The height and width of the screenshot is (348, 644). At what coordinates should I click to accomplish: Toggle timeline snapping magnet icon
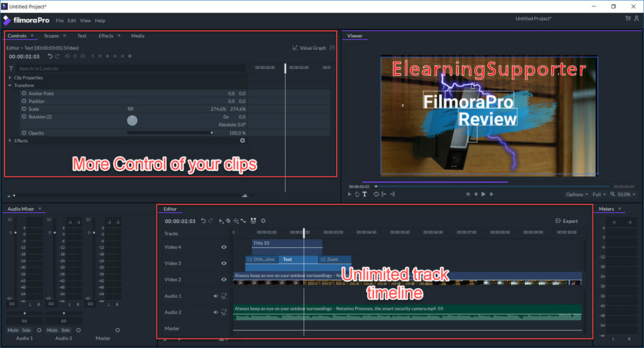point(253,221)
